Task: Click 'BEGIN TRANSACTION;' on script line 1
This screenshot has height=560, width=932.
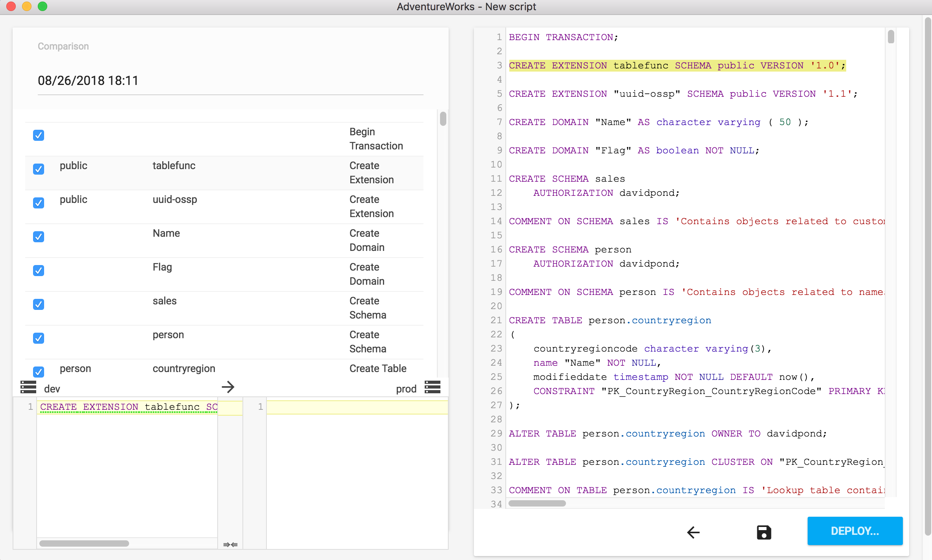Action: click(x=563, y=37)
